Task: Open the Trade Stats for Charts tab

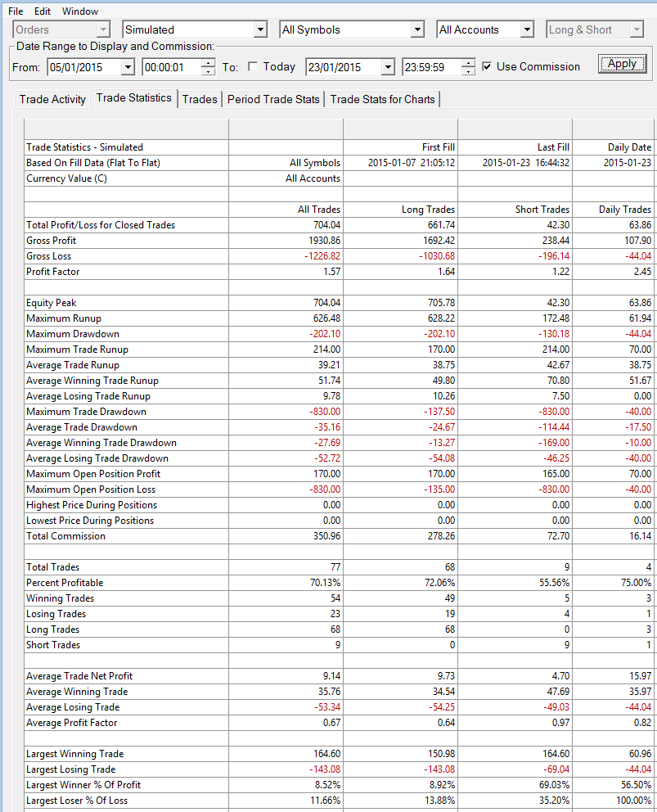Action: [383, 99]
